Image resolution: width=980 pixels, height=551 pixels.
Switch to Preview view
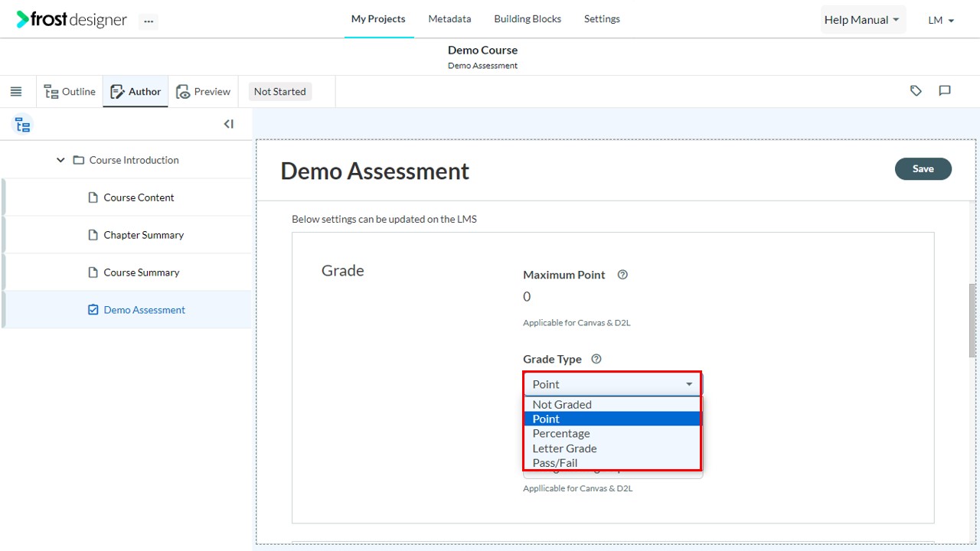(203, 92)
